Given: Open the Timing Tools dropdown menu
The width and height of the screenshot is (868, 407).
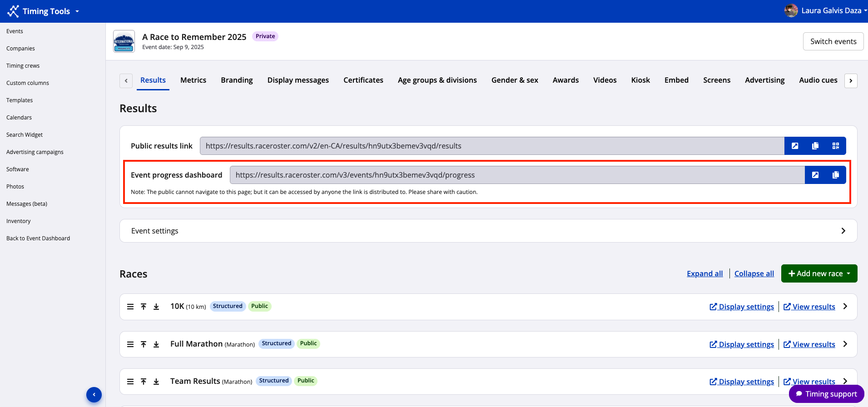Looking at the screenshot, I should click(44, 11).
